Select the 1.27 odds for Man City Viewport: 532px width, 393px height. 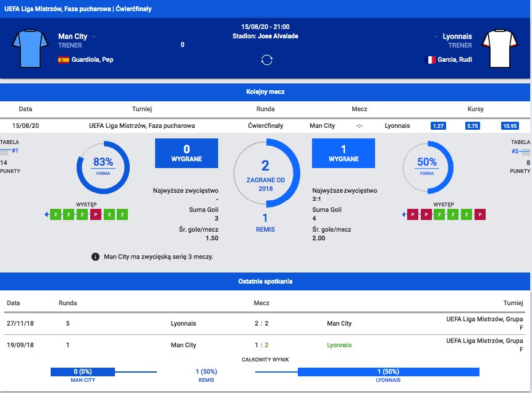pyautogui.click(x=439, y=126)
